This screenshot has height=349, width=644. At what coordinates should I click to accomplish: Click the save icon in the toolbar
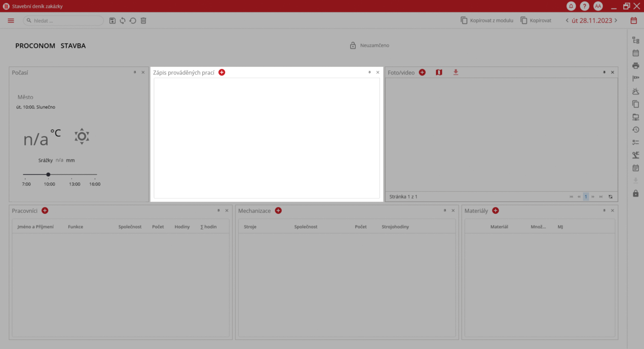(112, 21)
